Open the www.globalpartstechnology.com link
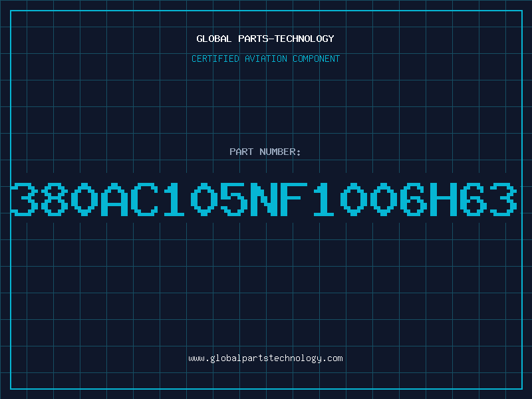Screen dimensions: 532x399 pos(265,358)
